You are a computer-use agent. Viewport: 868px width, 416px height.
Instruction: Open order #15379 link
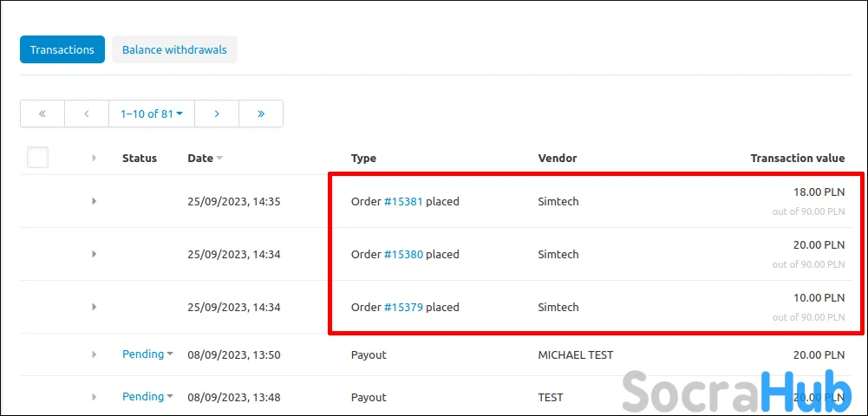point(403,307)
